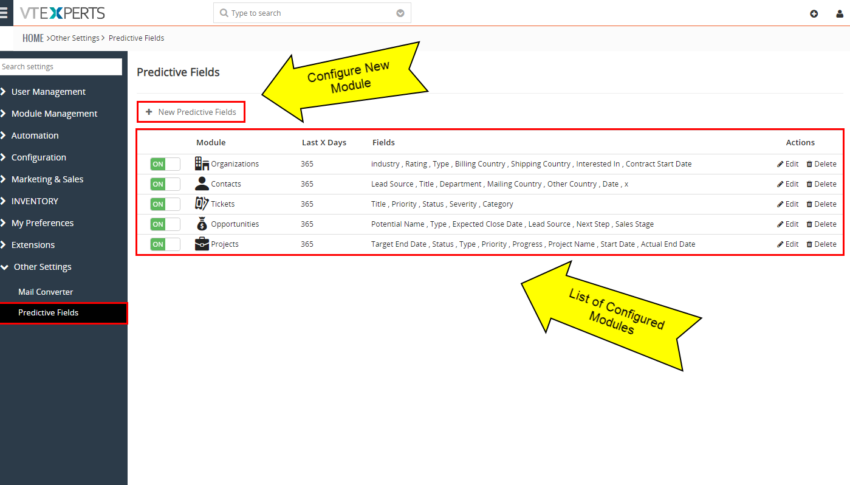Click Tickets module name

(x=223, y=204)
